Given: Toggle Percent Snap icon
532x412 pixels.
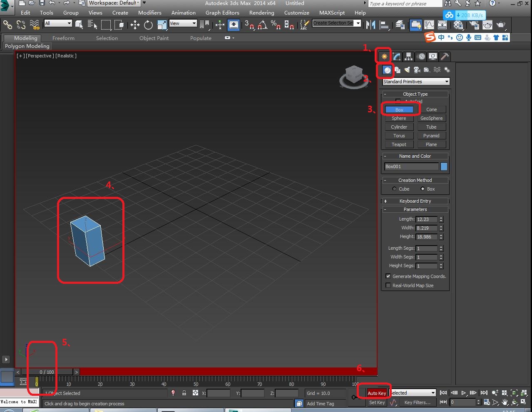Looking at the screenshot, I should point(276,25).
